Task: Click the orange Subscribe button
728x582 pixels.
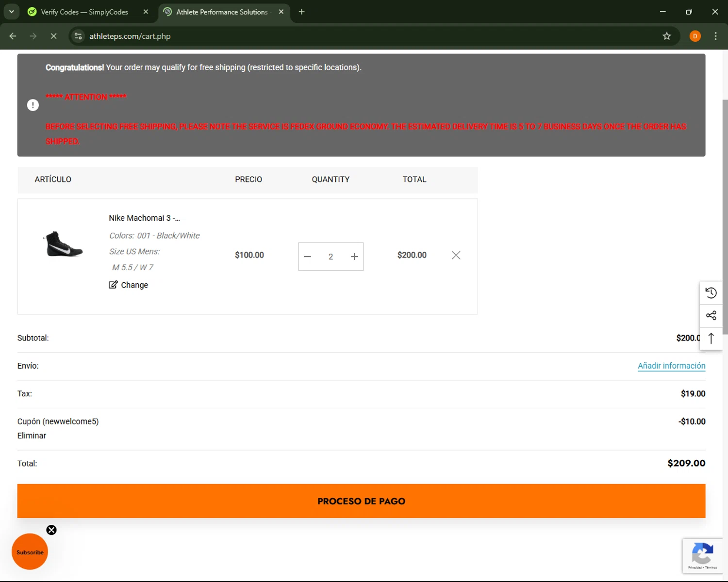Action: pos(30,552)
